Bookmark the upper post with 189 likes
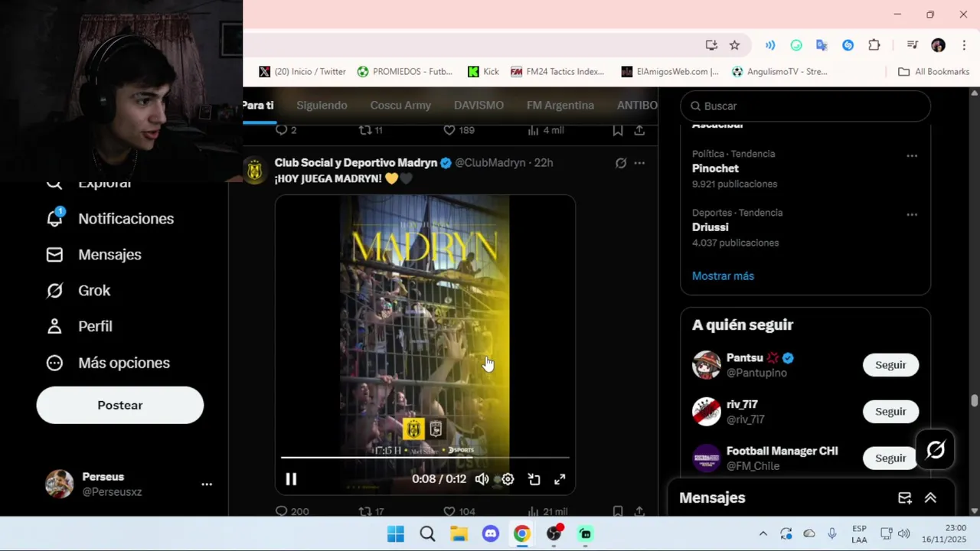The height and width of the screenshot is (551, 980). 617,130
